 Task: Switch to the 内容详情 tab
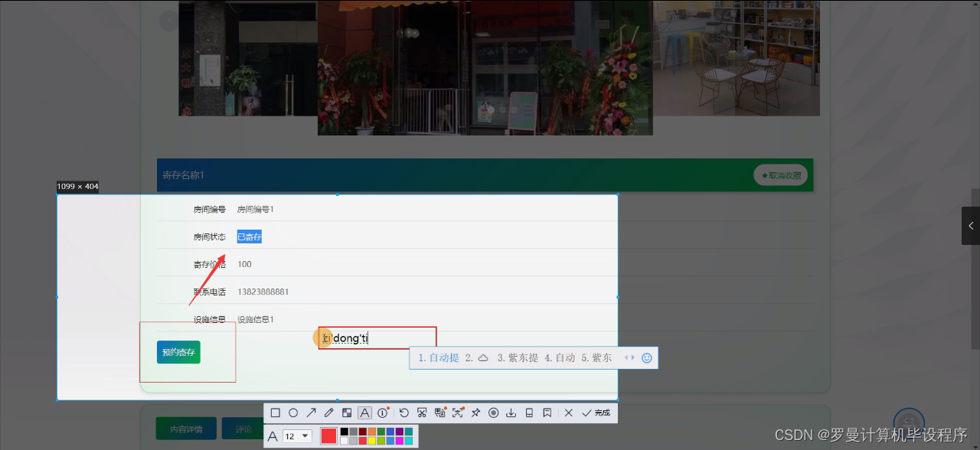pos(186,429)
